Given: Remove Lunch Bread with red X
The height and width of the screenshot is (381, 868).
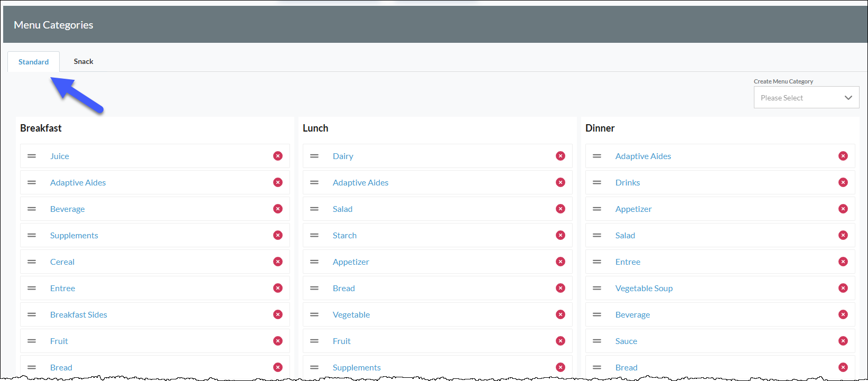Looking at the screenshot, I should [x=561, y=288].
